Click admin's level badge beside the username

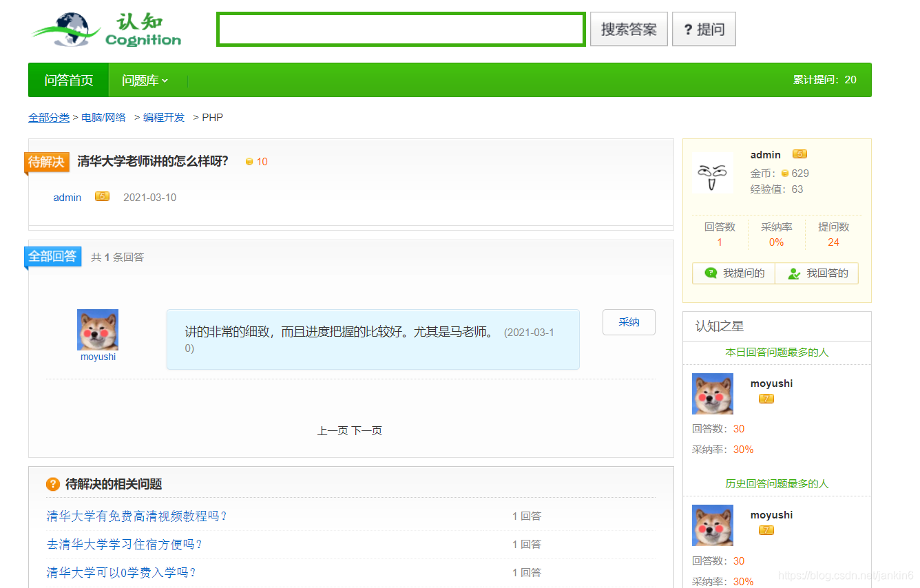pyautogui.click(x=101, y=196)
